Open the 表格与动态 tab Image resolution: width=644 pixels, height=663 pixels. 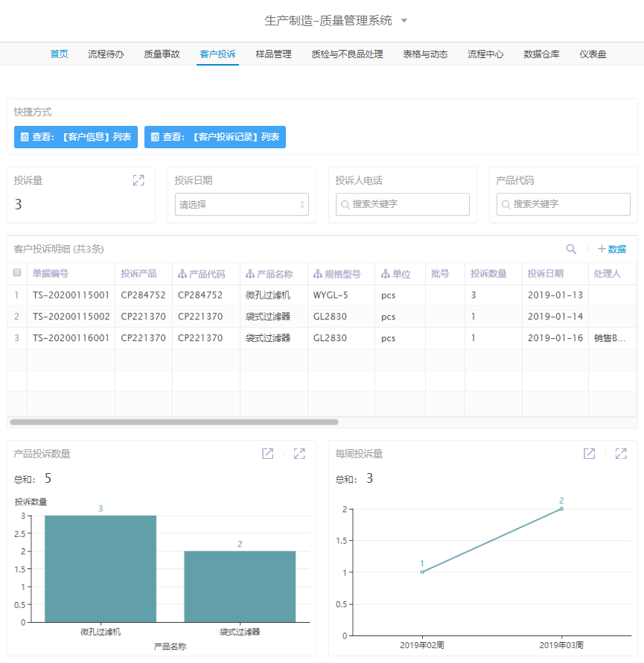(x=425, y=54)
